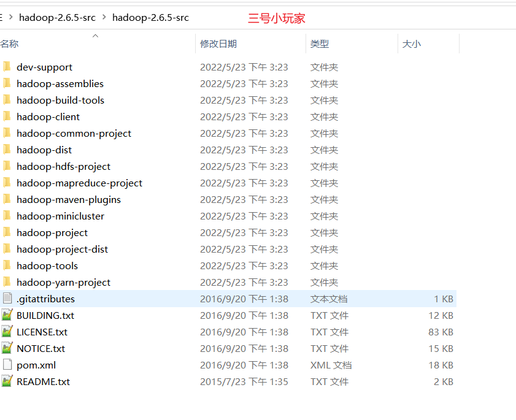
Task: Select the hadoop-build-tools name text
Action: 61,101
